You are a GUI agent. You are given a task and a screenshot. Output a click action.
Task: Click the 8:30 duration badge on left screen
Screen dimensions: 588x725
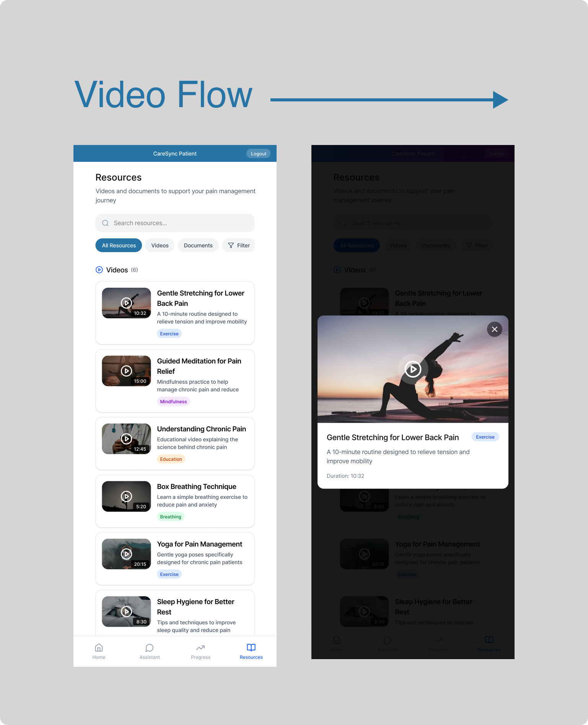click(142, 622)
